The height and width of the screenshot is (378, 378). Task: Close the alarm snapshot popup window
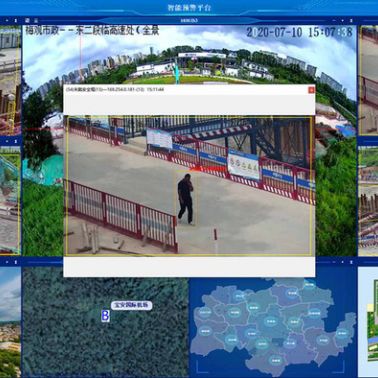[311, 90]
